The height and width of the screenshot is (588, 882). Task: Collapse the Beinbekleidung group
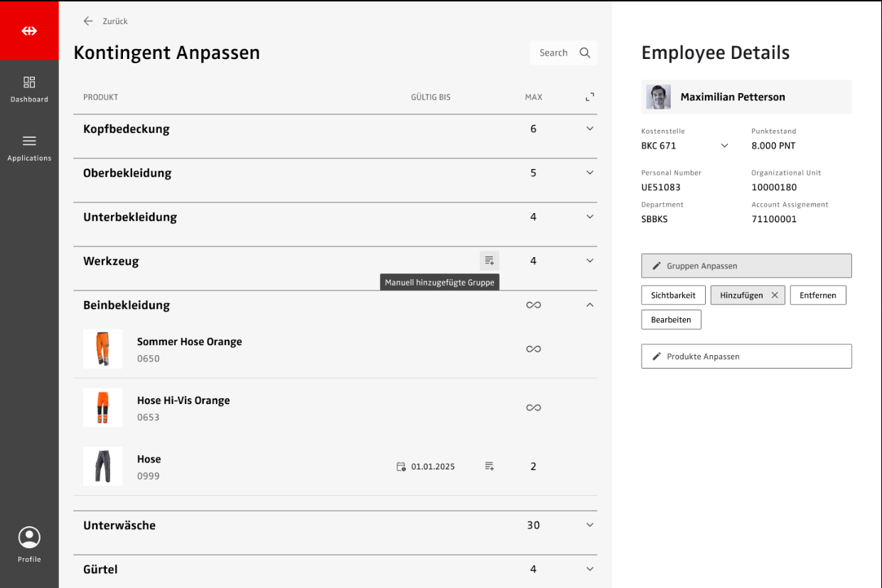pos(589,305)
